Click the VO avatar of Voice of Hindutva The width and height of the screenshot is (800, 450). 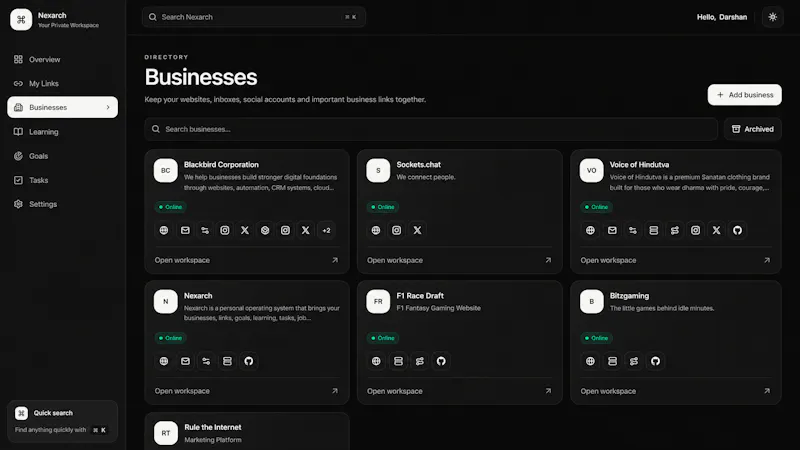[x=591, y=170]
